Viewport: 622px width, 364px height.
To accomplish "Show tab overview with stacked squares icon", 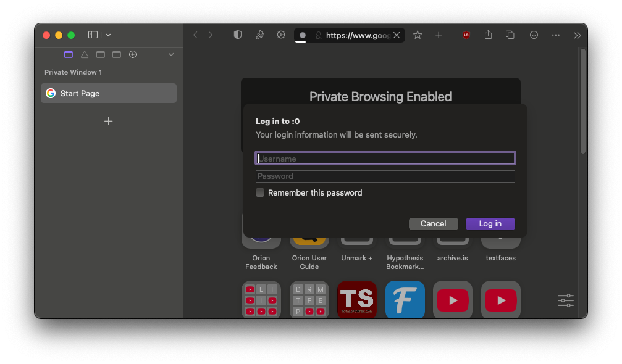I will [510, 35].
